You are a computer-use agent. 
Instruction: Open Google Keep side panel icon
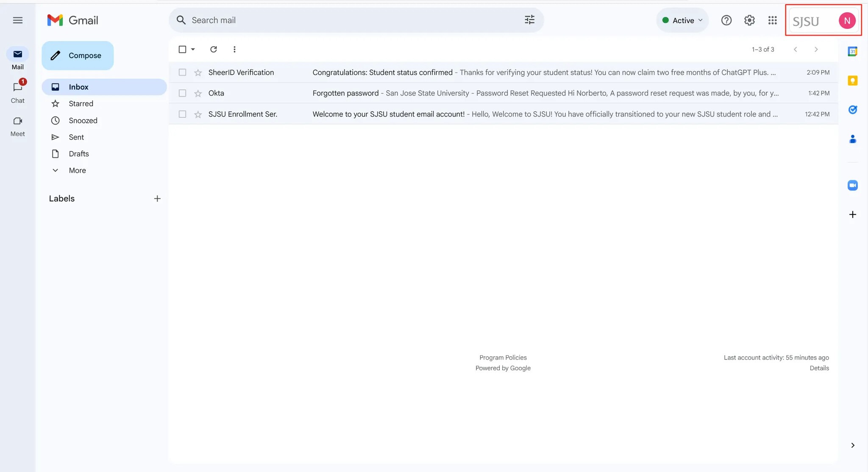tap(852, 81)
